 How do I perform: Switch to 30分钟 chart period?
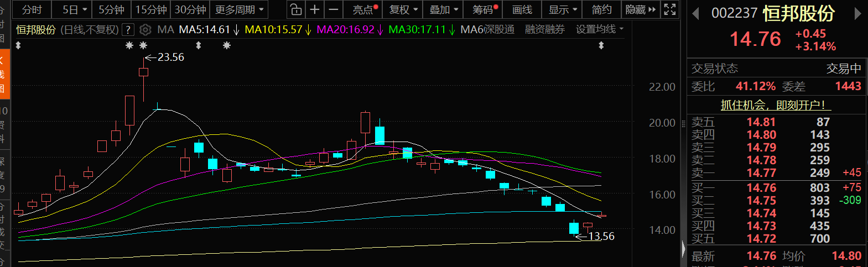coord(190,9)
